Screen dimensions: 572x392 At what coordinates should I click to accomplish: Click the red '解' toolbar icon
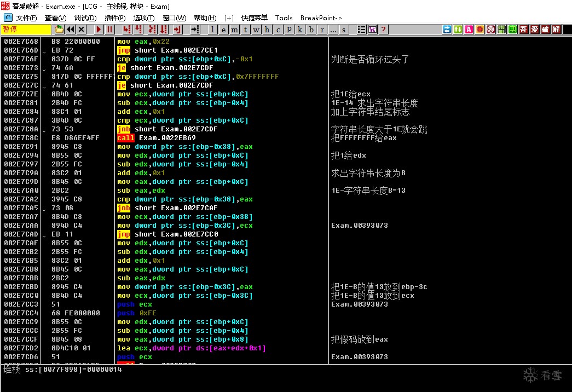(556, 30)
